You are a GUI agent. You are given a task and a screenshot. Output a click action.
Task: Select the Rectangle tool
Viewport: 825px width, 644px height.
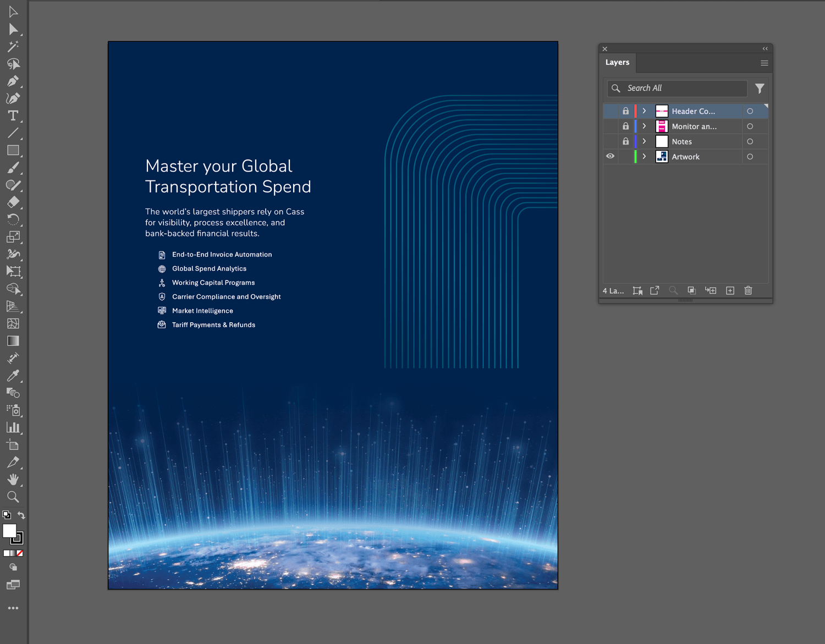[13, 150]
